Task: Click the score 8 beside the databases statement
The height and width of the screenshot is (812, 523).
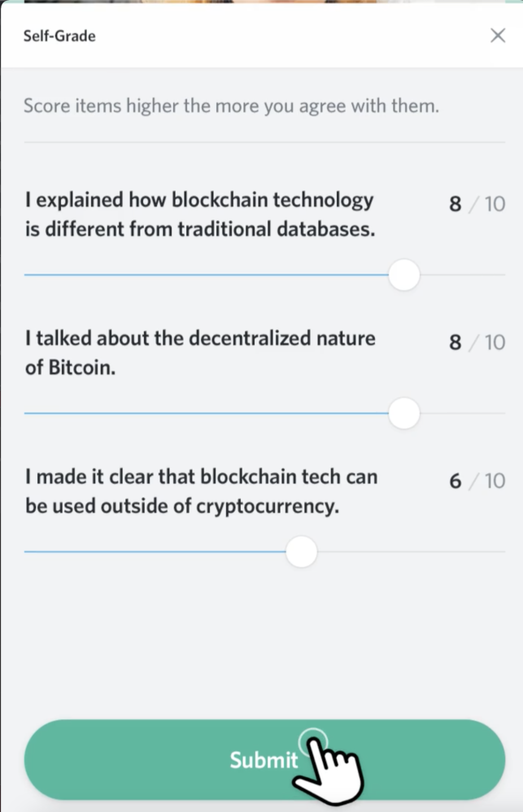Action: pos(455,204)
